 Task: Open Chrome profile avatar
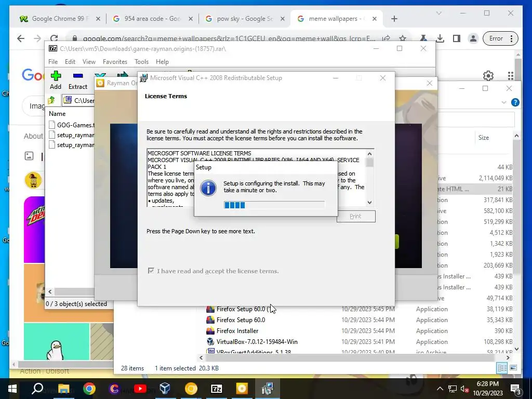pos(473,38)
